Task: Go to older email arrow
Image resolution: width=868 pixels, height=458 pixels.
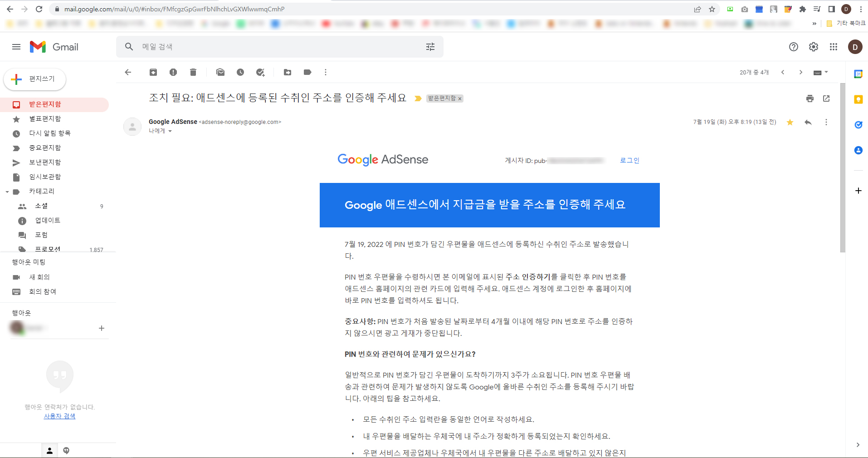Action: [801, 72]
